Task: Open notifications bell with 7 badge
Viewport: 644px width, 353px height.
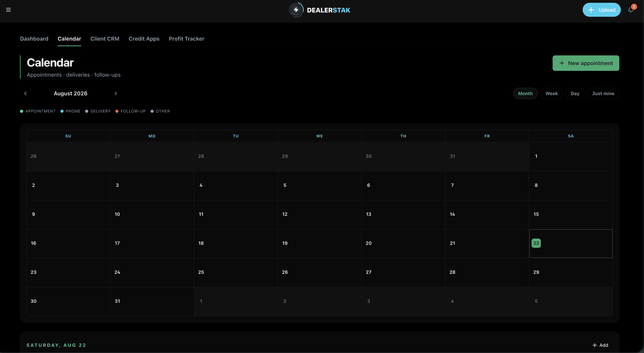Action: [631, 9]
